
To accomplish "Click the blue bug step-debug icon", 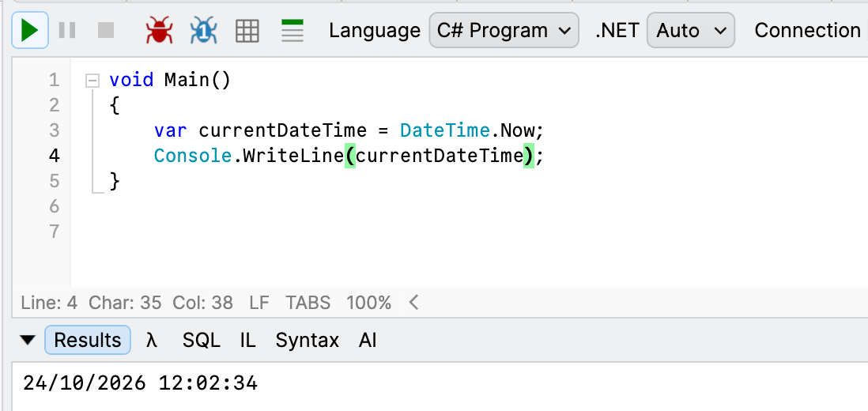I will 204,30.
